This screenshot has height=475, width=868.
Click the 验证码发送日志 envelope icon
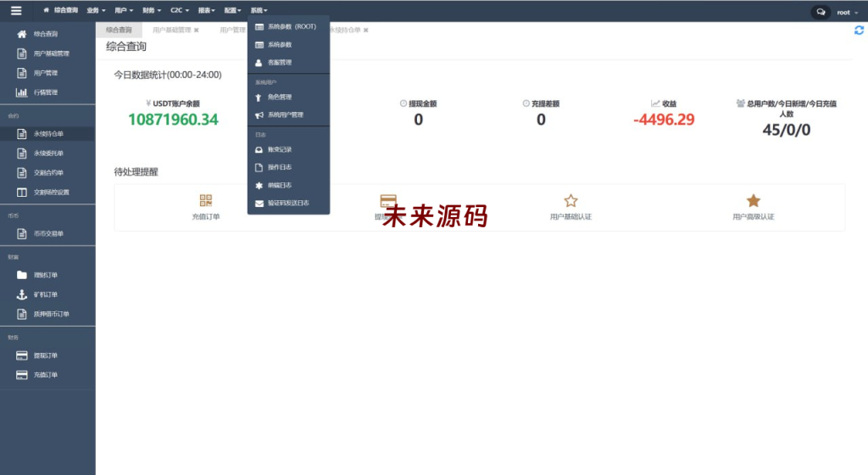(259, 204)
